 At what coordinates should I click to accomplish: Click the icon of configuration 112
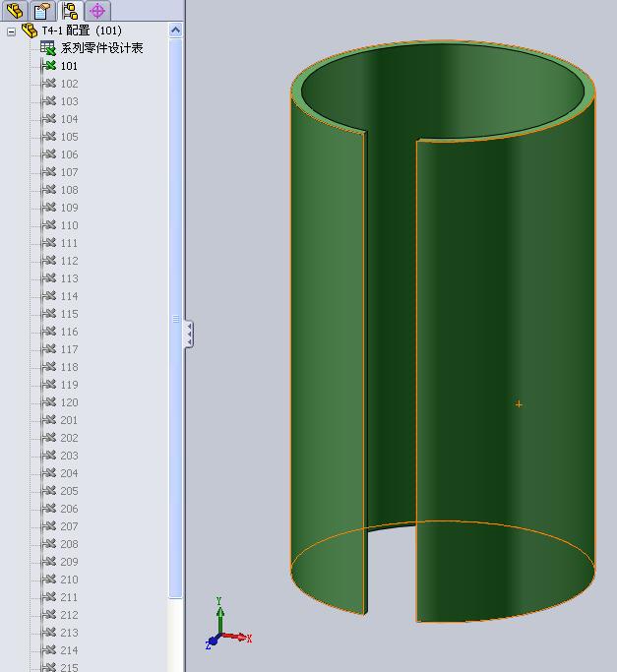tap(49, 261)
